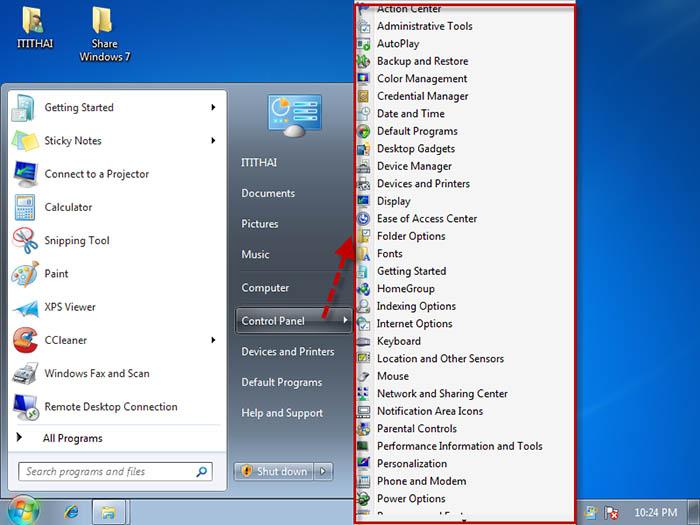Open Paint from the pinned programs
This screenshot has height=525, width=700.
(x=56, y=274)
